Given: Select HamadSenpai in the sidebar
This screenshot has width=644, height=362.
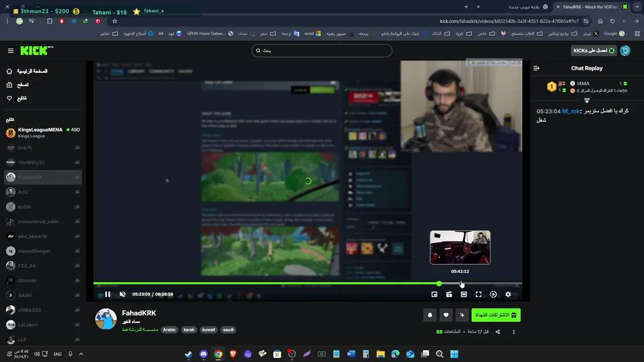Looking at the screenshot, I should [43, 251].
